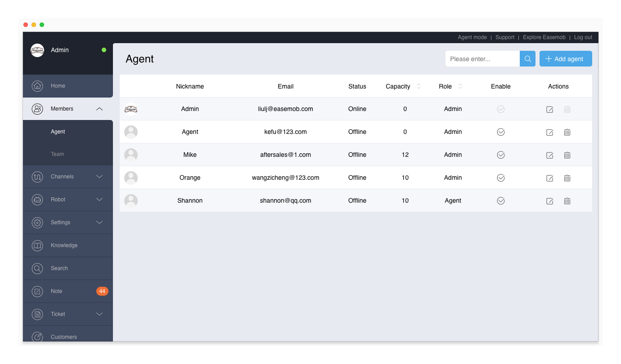Click the Note badge showing 44
The height and width of the screenshot is (364, 621).
point(102,291)
